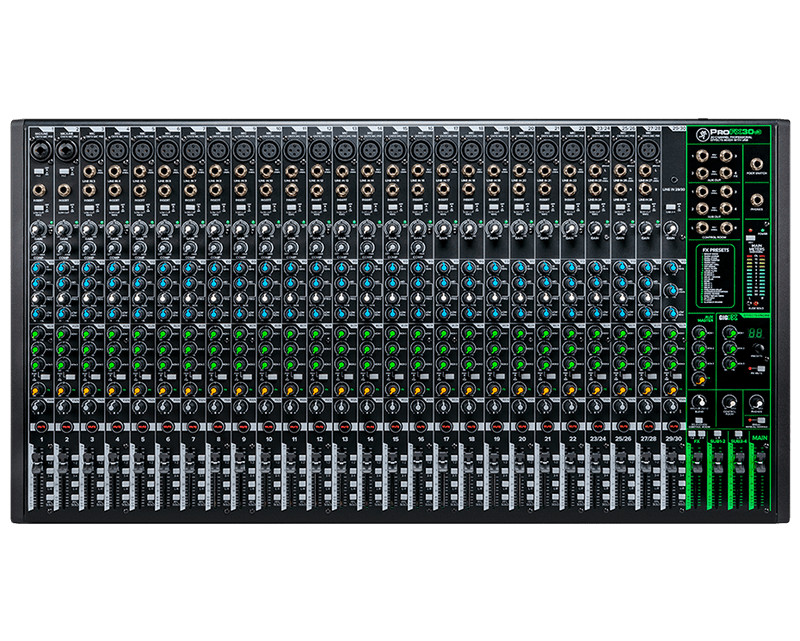Click the channel 1 orange FX send knob
The width and height of the screenshot is (800, 641).
click(x=38, y=389)
